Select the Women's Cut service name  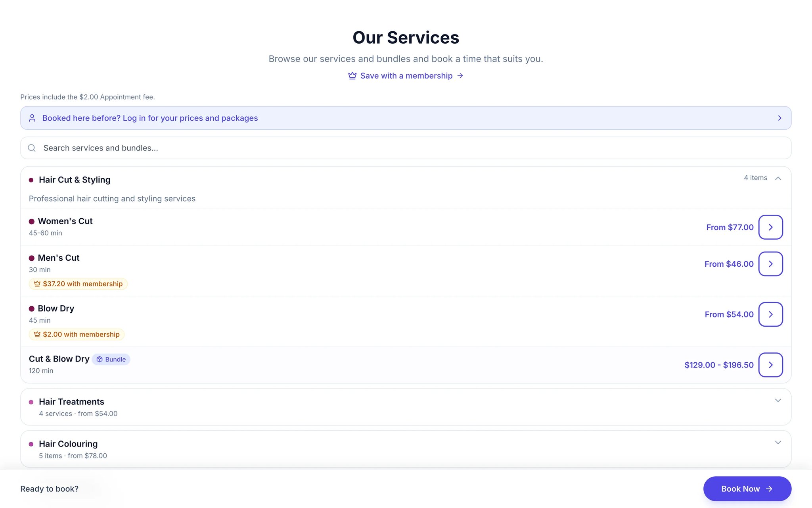[65, 221]
